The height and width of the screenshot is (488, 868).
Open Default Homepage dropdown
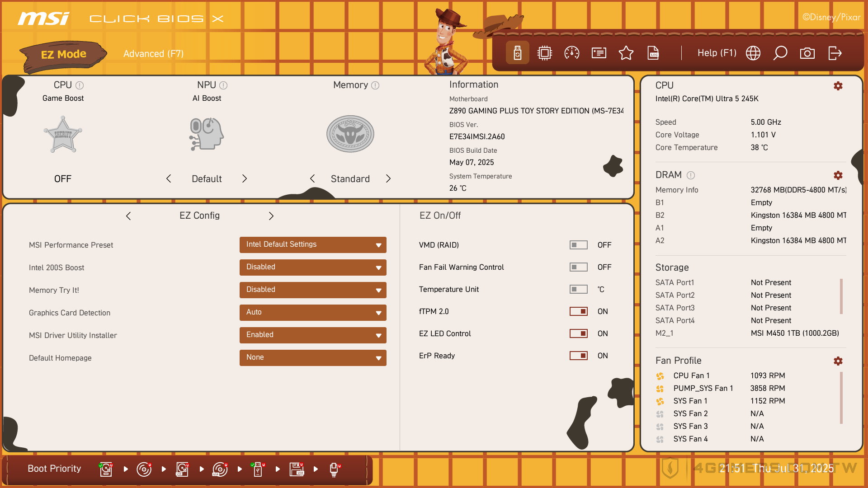click(313, 358)
